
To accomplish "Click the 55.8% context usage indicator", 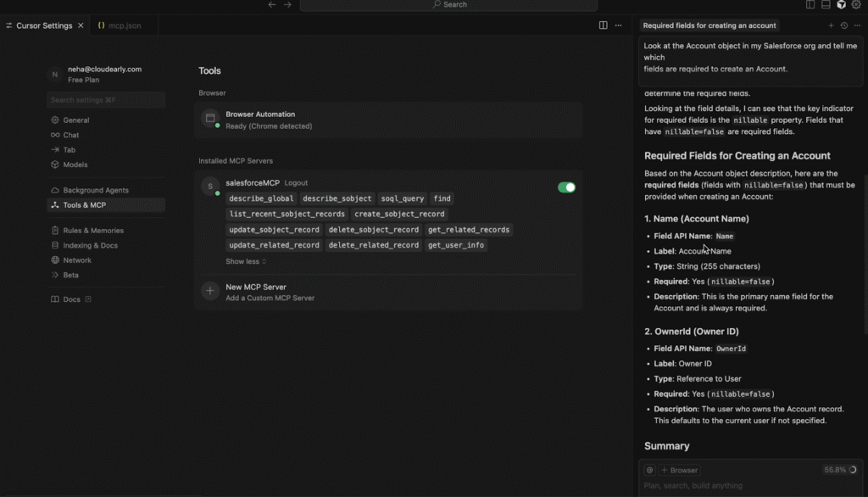I will pos(839,470).
